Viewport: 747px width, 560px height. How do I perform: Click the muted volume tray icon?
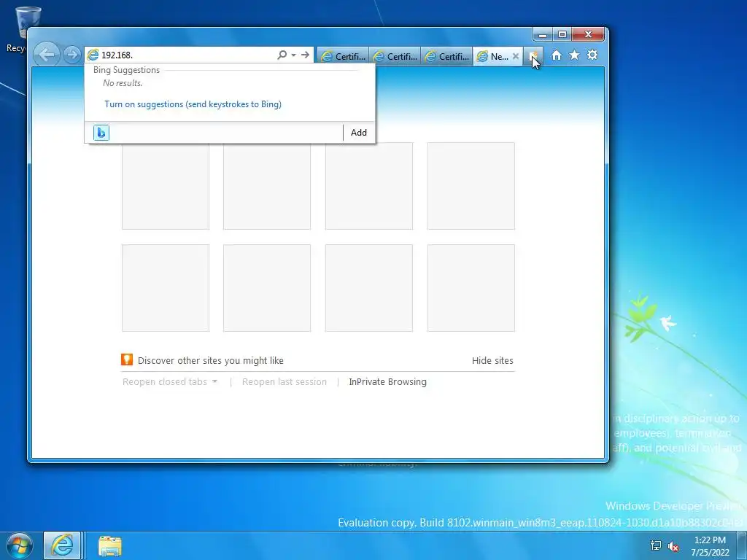pyautogui.click(x=673, y=545)
